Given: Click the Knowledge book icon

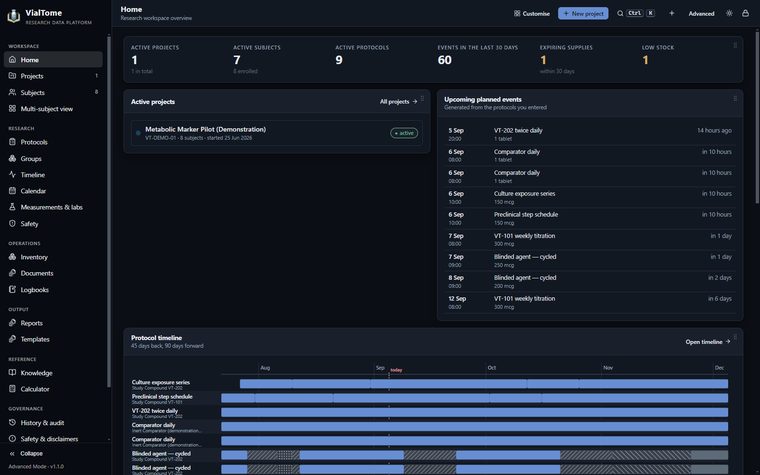Looking at the screenshot, I should click(13, 373).
